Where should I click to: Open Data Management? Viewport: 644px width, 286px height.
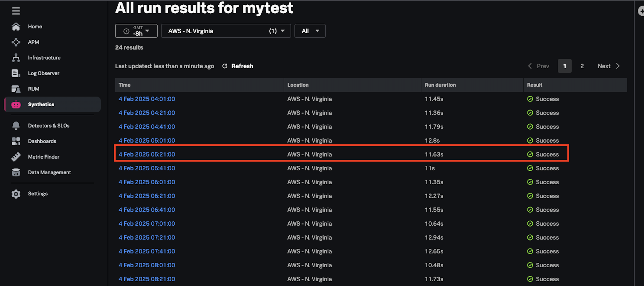pyautogui.click(x=49, y=172)
